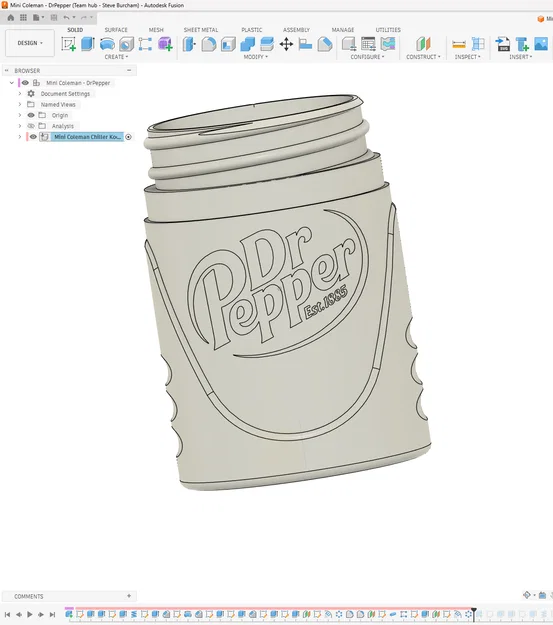
Task: Select the Fillet tool
Action: pos(209,44)
